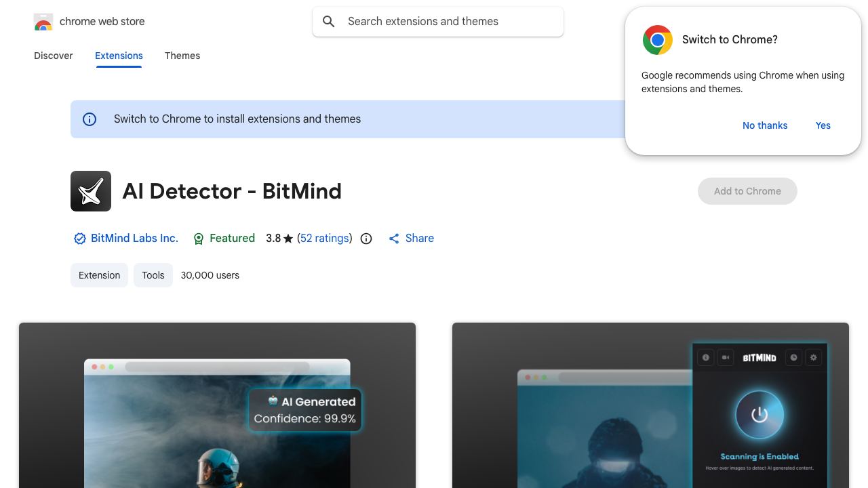Click the Featured label text
This screenshot has width=868, height=488.
tap(233, 239)
